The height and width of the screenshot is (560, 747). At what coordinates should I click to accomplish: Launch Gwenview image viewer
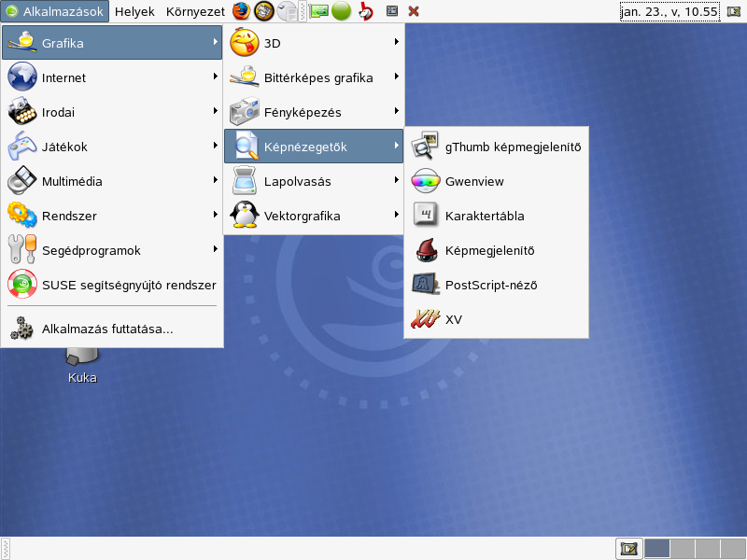pyautogui.click(x=496, y=181)
